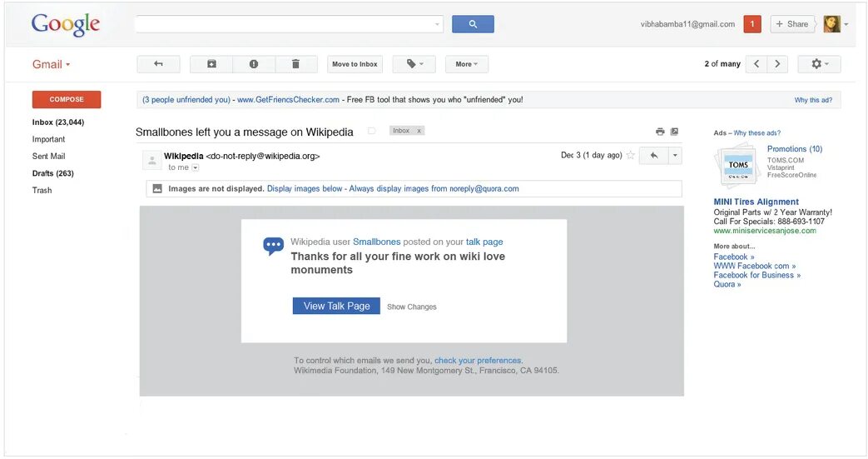Expand the More actions dropdown
This screenshot has height=459, width=868.
466,64
